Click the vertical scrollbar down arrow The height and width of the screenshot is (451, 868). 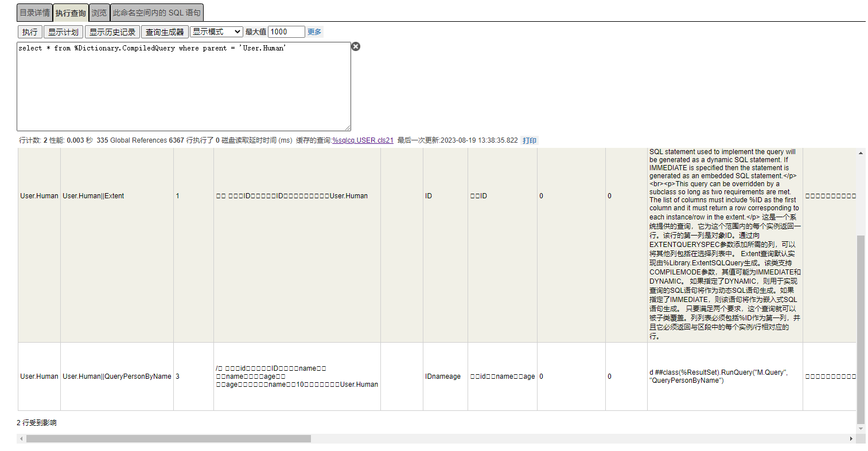tap(861, 429)
